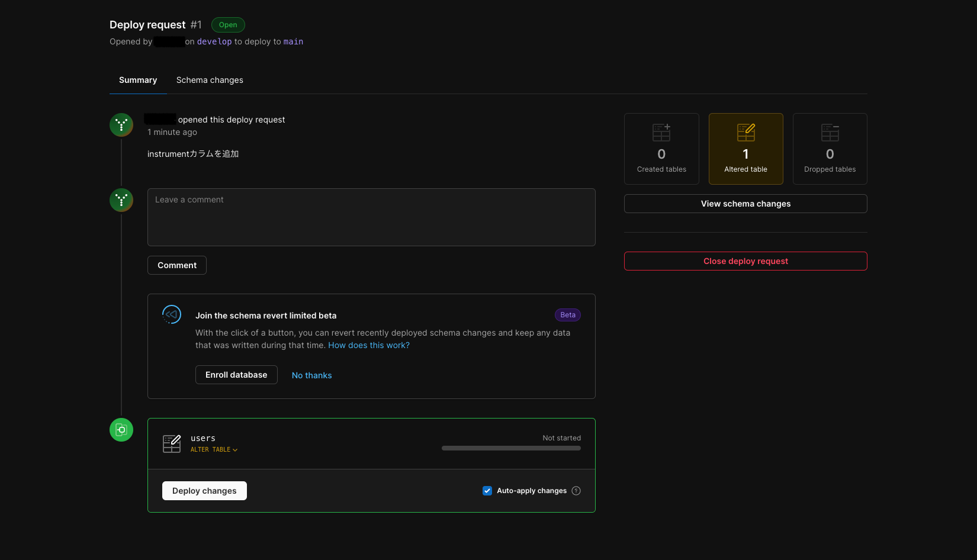
Task: Click the avatar beside opened deploy request
Action: click(x=121, y=125)
